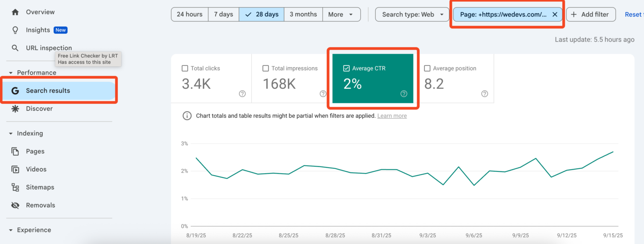Click the Videos sidebar icon
Viewport: 644px width, 244px height.
[15, 169]
